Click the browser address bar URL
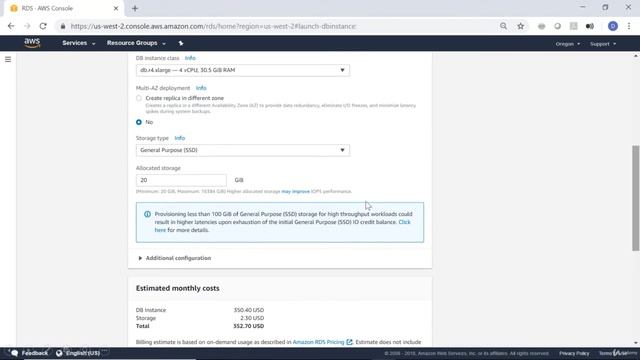 point(213,26)
